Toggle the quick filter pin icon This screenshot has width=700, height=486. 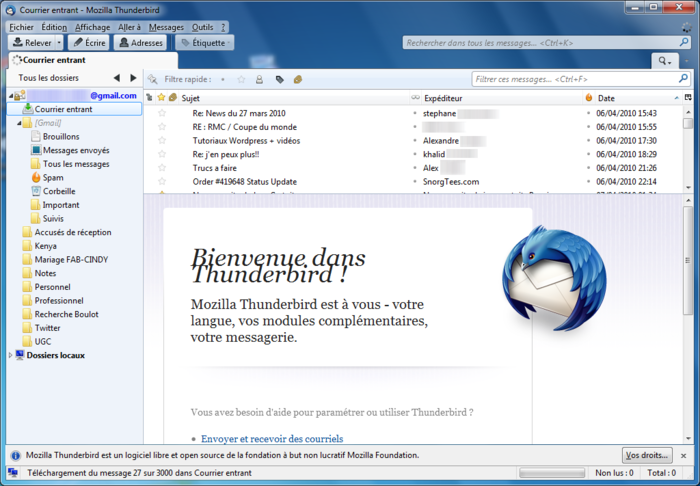(x=153, y=79)
